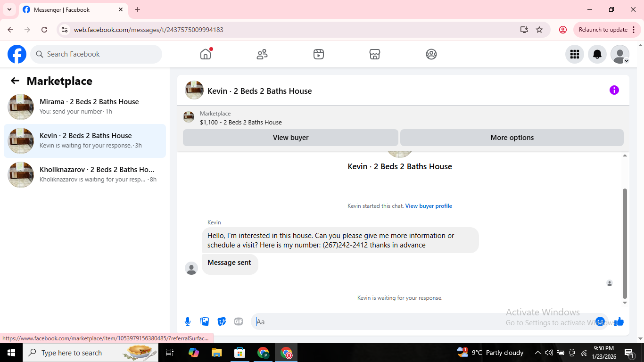The image size is (644, 362).
Task: Click the Search Facebook box
Action: (x=96, y=54)
